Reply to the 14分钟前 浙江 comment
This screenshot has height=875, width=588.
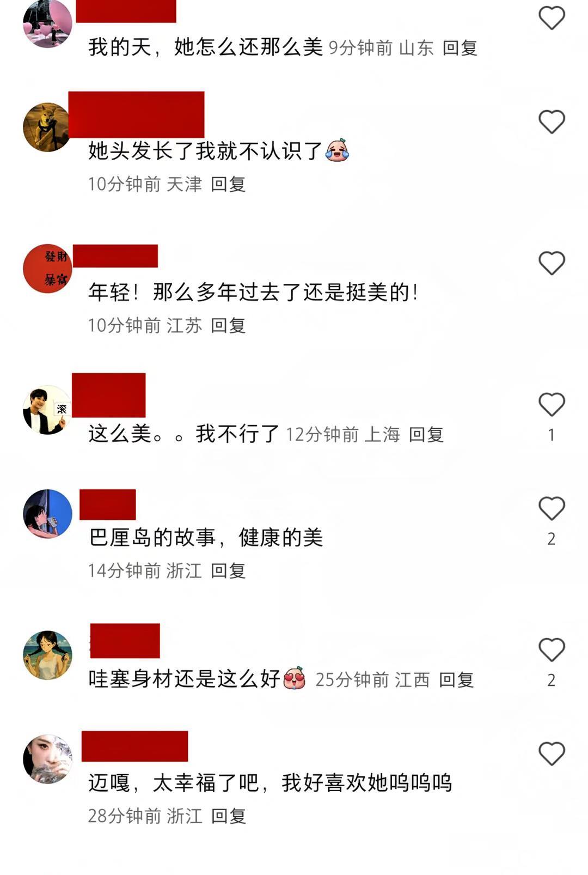[228, 570]
